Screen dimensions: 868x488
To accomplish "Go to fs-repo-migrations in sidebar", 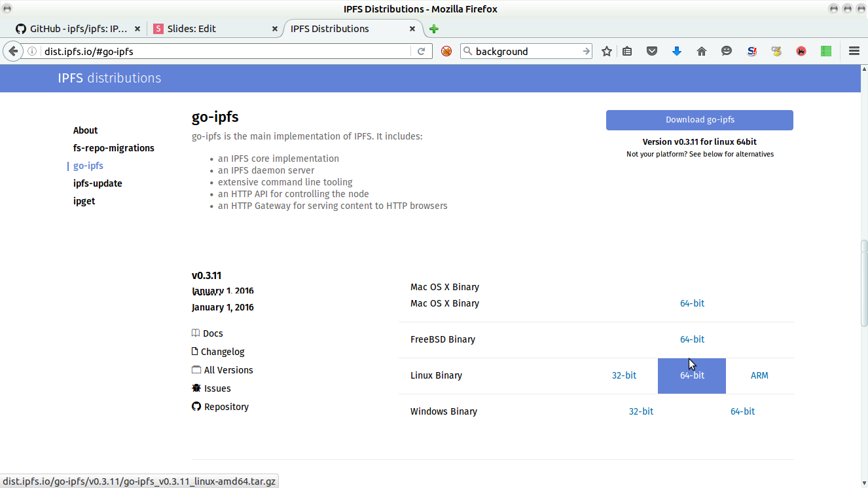I will (114, 148).
